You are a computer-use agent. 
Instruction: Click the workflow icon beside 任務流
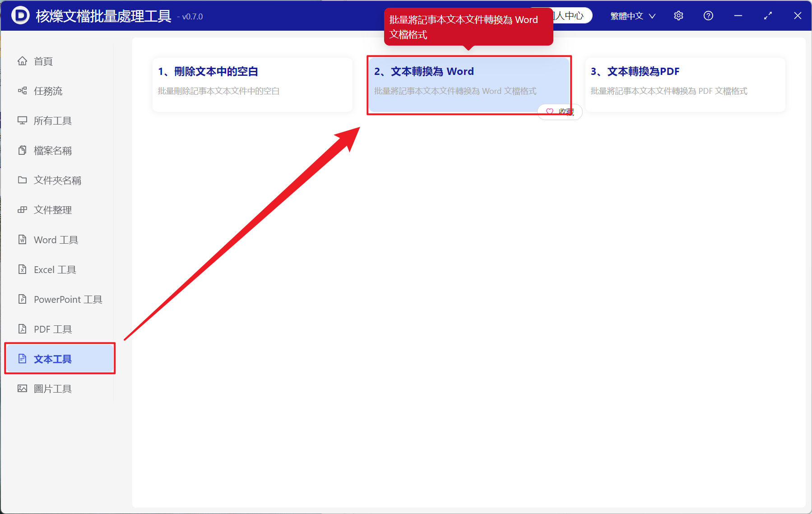(22, 91)
